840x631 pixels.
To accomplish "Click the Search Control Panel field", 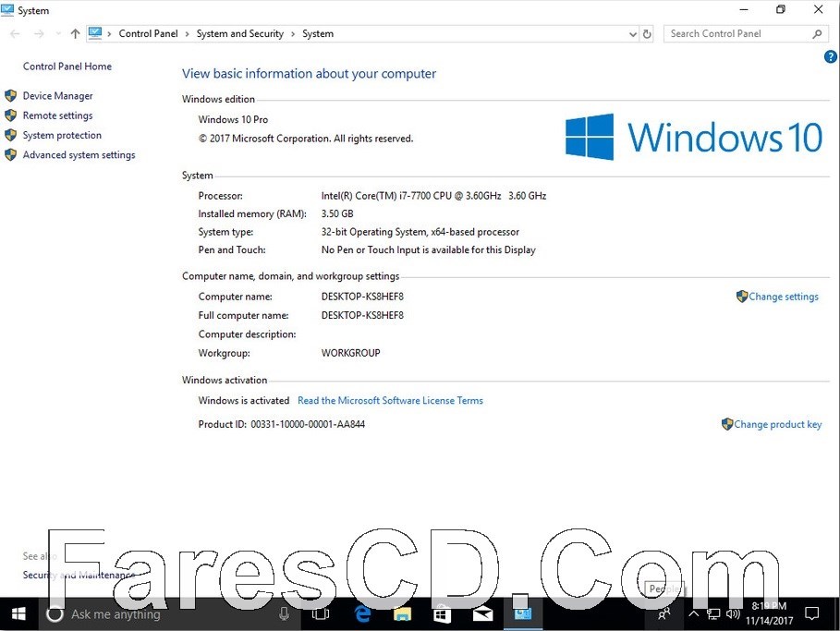I will pyautogui.click(x=746, y=34).
